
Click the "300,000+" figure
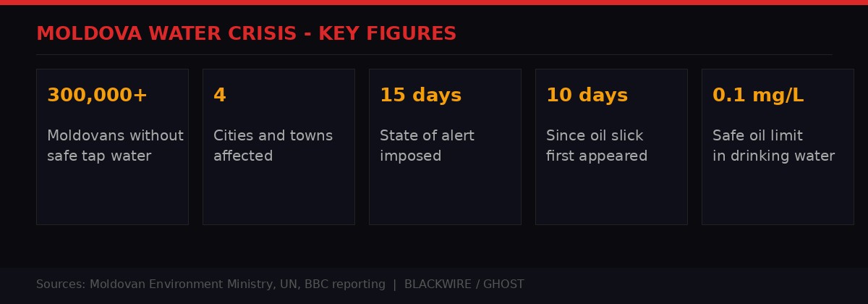pos(97,96)
